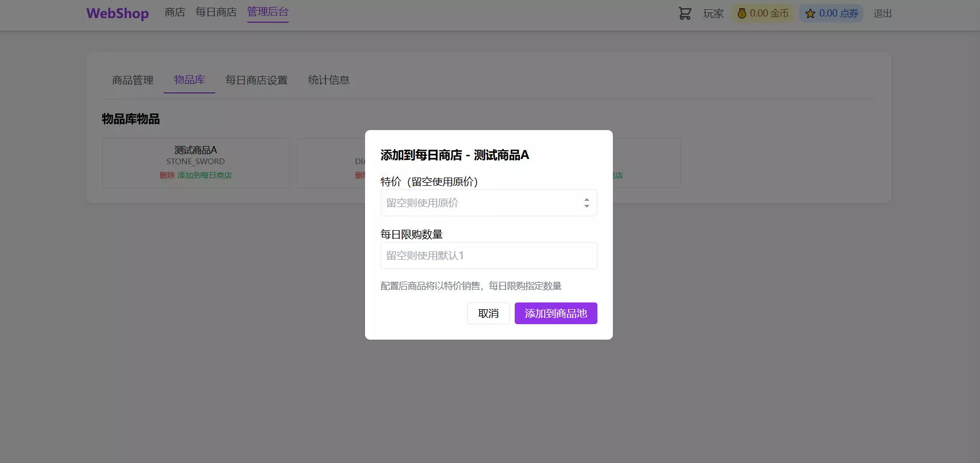This screenshot has height=463, width=980.
Task: Click the STONE_SWORD item ID text
Action: point(195,162)
